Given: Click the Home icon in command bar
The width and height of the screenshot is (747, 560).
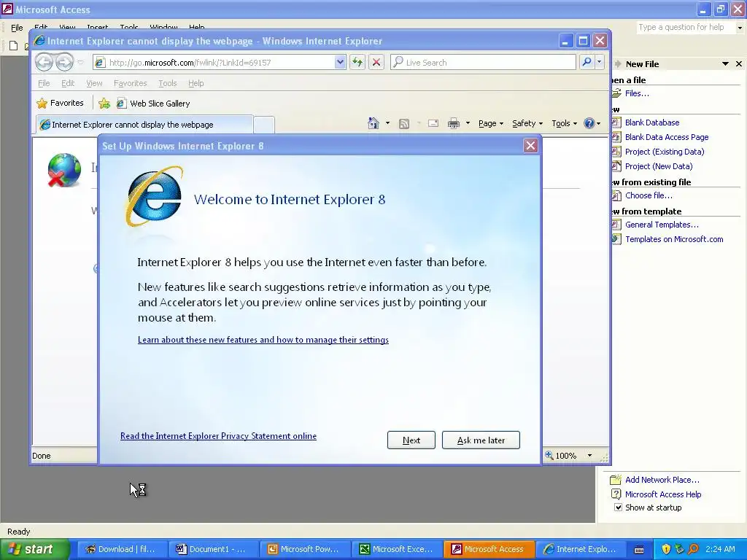Looking at the screenshot, I should click(373, 123).
